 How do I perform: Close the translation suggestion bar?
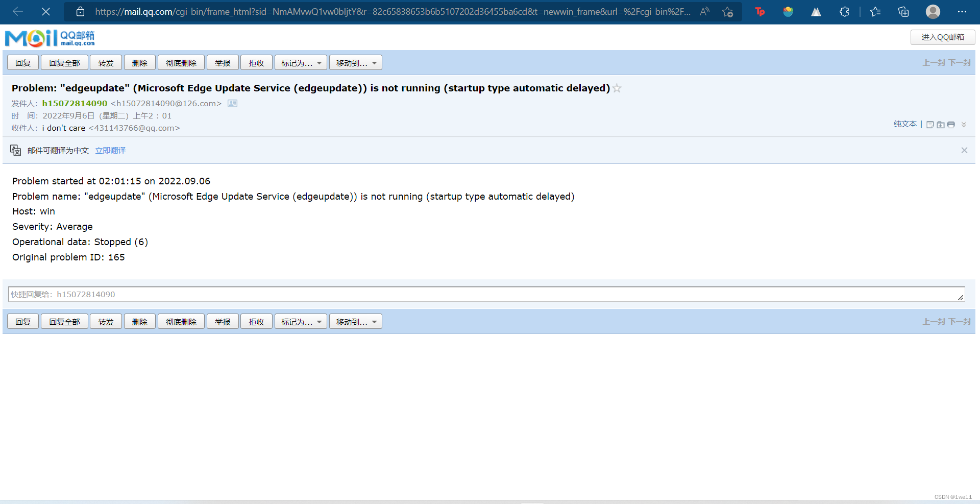click(964, 150)
